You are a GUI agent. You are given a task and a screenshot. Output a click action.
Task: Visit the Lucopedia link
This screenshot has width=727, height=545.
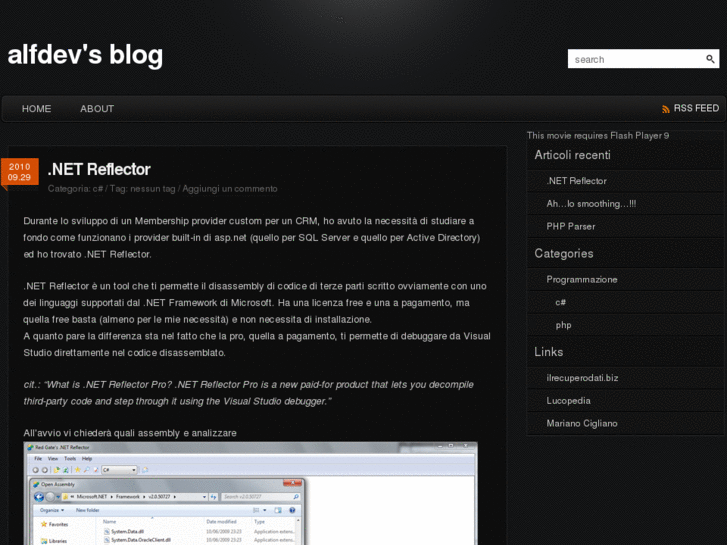[568, 400]
